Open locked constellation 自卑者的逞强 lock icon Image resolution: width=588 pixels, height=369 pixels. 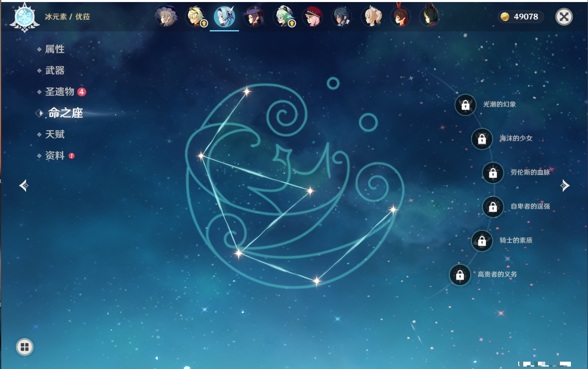[493, 207]
